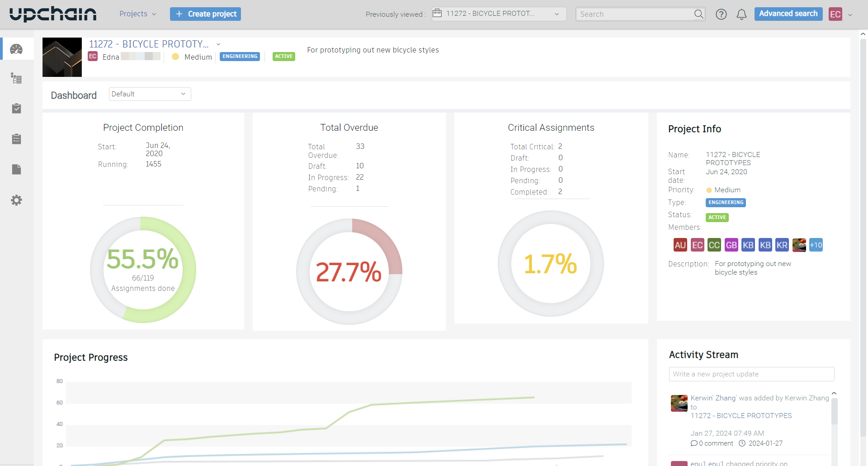The height and width of the screenshot is (466, 868).
Task: Click the ACTIVE status badge in header
Action: coord(283,57)
